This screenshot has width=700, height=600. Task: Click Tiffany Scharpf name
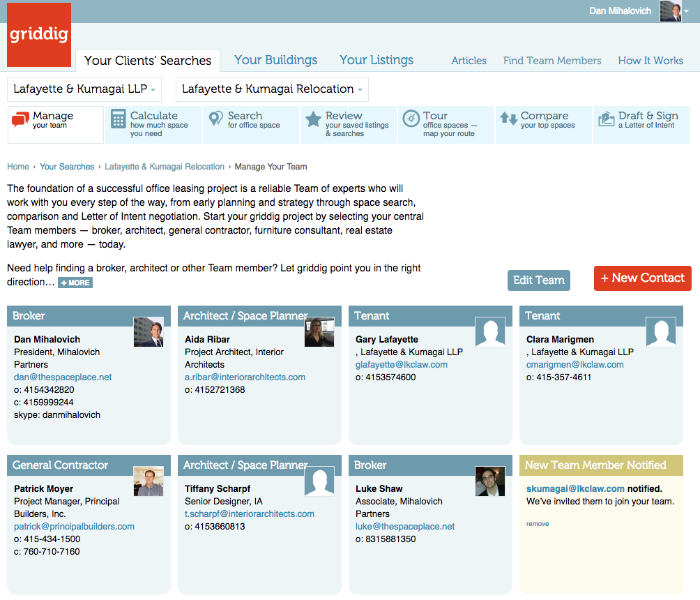click(x=218, y=489)
